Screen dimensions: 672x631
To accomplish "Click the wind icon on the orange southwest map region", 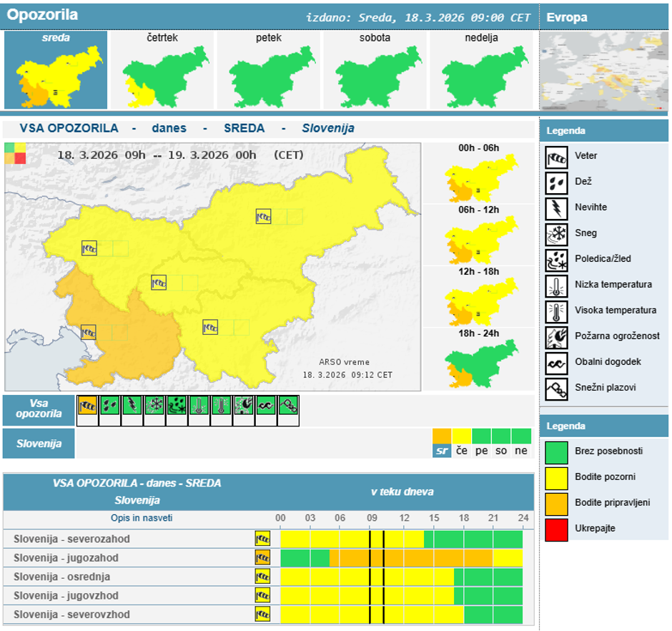I will click(x=89, y=333).
